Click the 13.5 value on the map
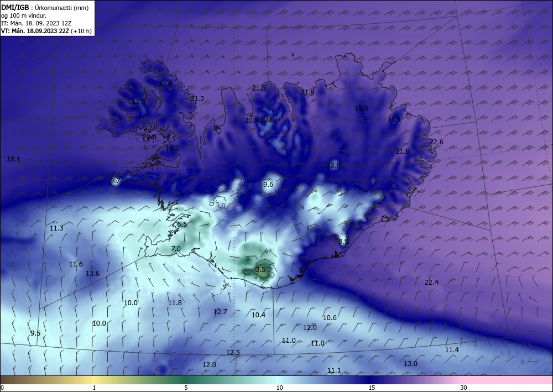 (138, 102)
